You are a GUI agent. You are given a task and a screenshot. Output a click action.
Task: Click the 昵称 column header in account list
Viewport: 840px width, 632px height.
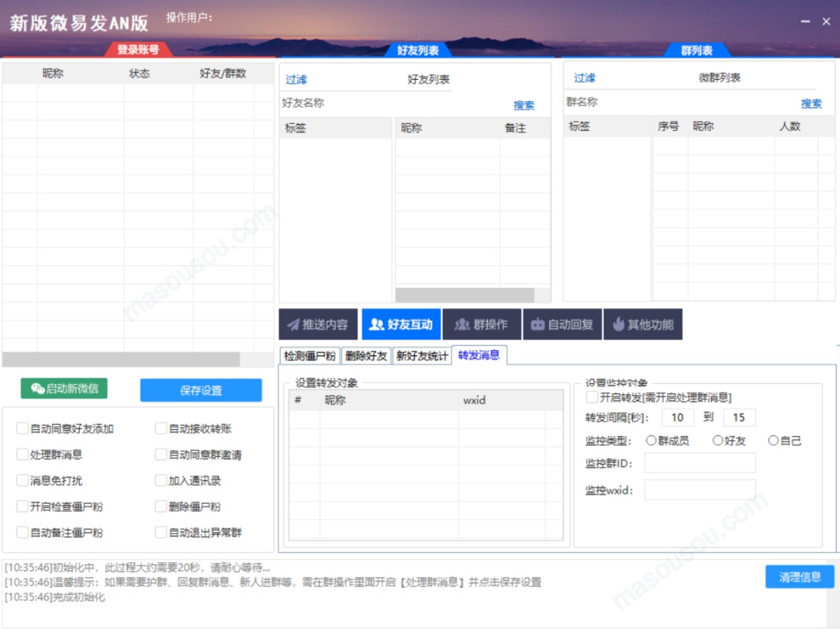tap(53, 73)
